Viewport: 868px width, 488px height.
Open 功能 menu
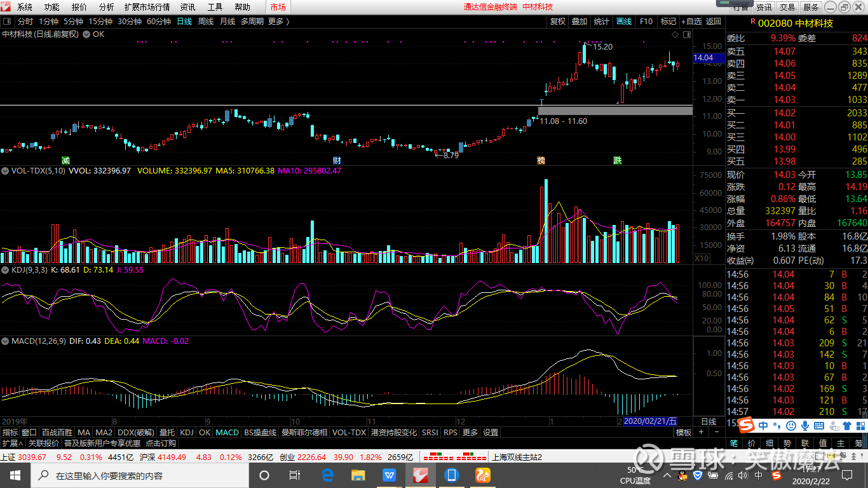click(51, 7)
